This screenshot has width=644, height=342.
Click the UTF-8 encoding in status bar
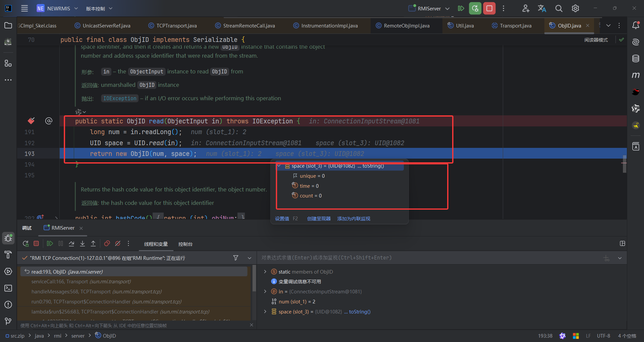tap(603, 336)
